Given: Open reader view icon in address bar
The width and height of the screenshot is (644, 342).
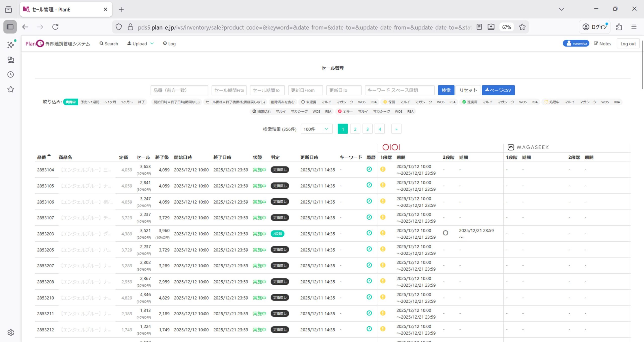Looking at the screenshot, I should [479, 27].
